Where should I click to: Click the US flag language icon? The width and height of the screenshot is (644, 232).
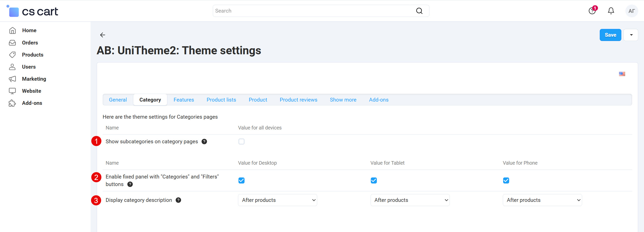[x=622, y=74]
